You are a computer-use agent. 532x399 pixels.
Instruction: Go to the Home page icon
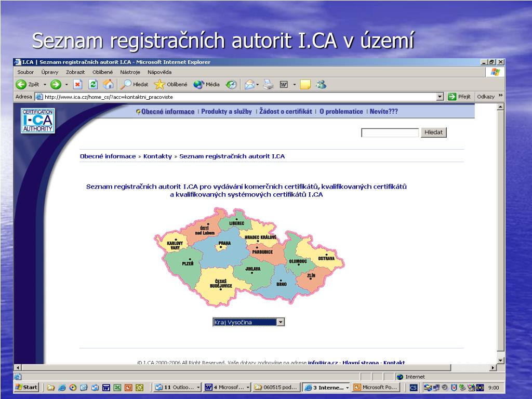point(108,85)
